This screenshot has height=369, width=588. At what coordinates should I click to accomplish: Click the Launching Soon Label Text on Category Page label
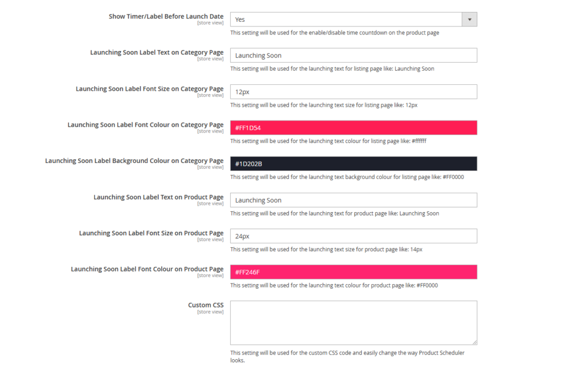pos(157,52)
